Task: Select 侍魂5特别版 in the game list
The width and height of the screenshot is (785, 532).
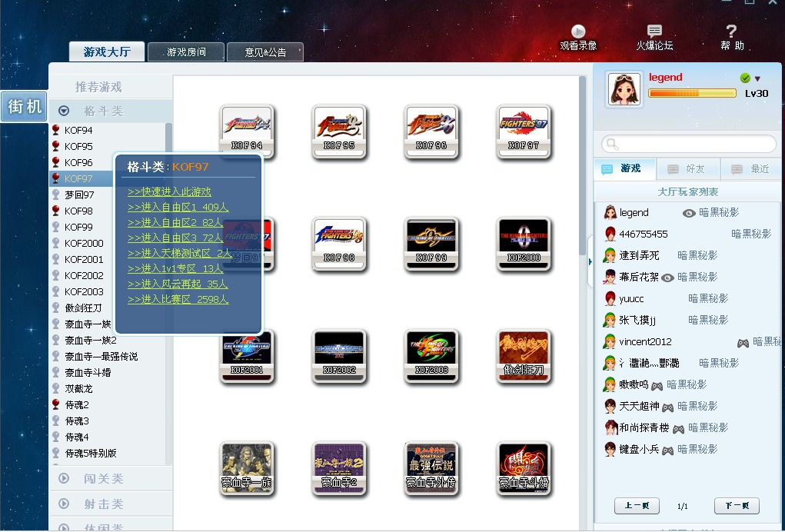Action: (x=91, y=453)
